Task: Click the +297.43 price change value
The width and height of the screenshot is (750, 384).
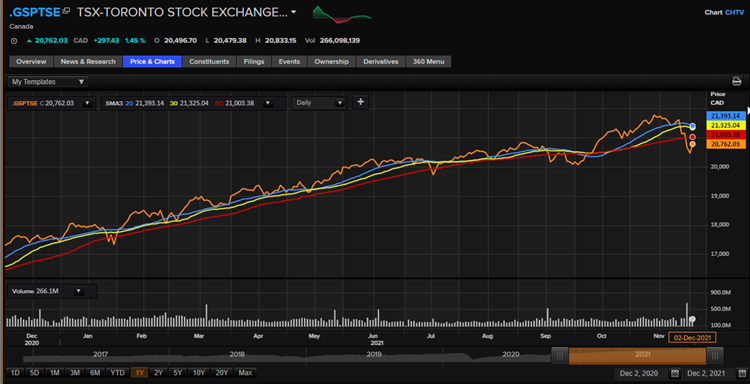Action: pos(106,41)
